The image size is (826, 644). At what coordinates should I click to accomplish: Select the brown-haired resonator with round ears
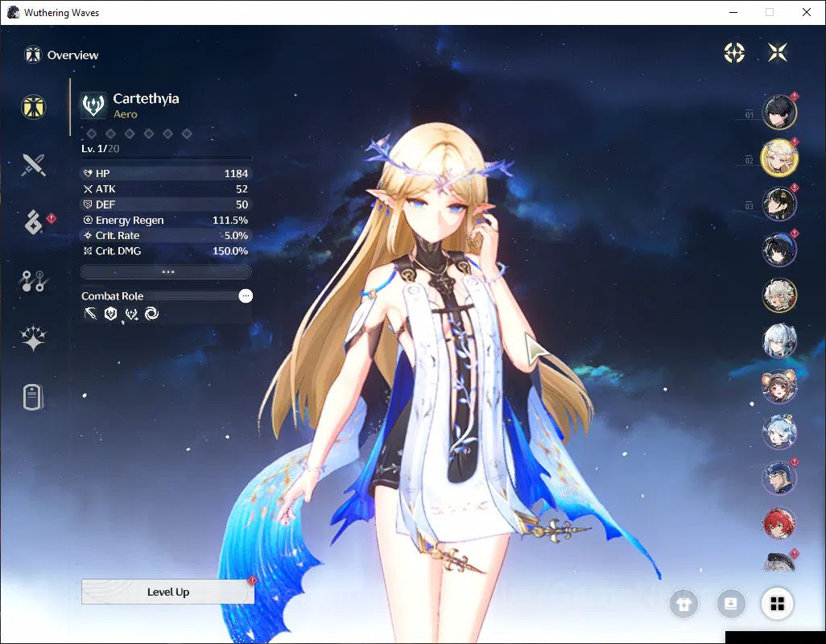tap(779, 386)
